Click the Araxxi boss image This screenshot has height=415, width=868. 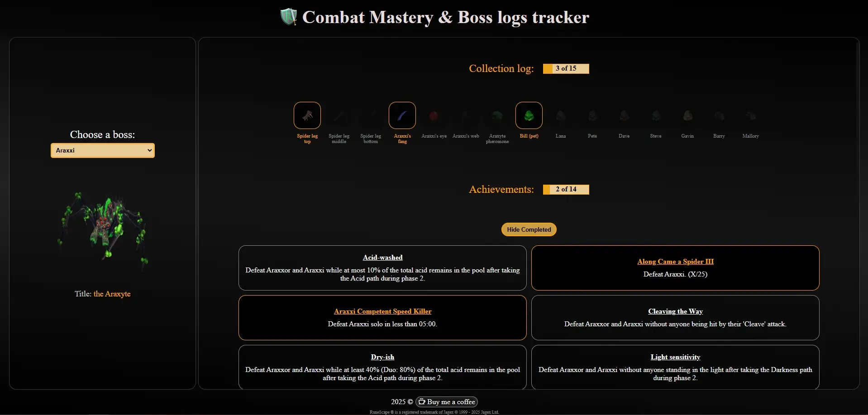[103, 229]
